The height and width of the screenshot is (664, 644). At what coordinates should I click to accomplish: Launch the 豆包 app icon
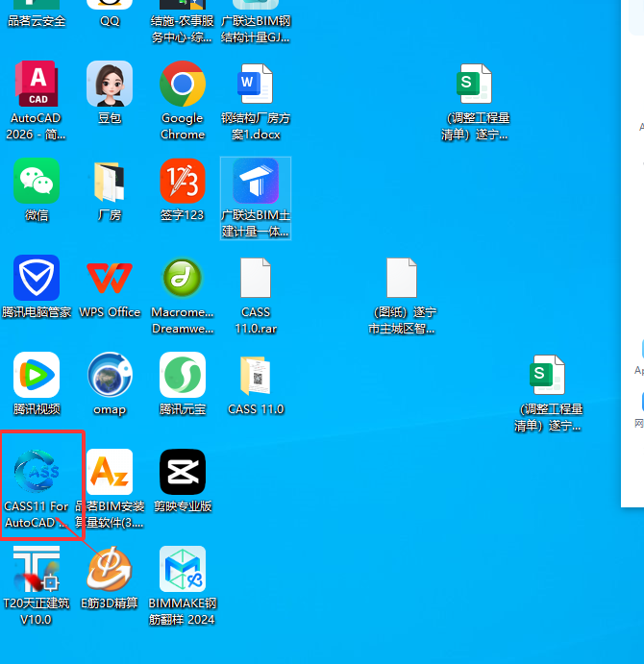point(110,84)
